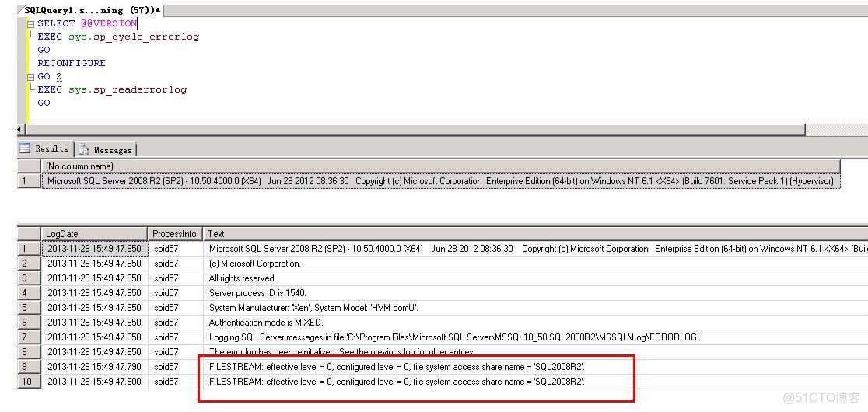
Task: Click the Results grid icon
Action: pyautogui.click(x=26, y=148)
